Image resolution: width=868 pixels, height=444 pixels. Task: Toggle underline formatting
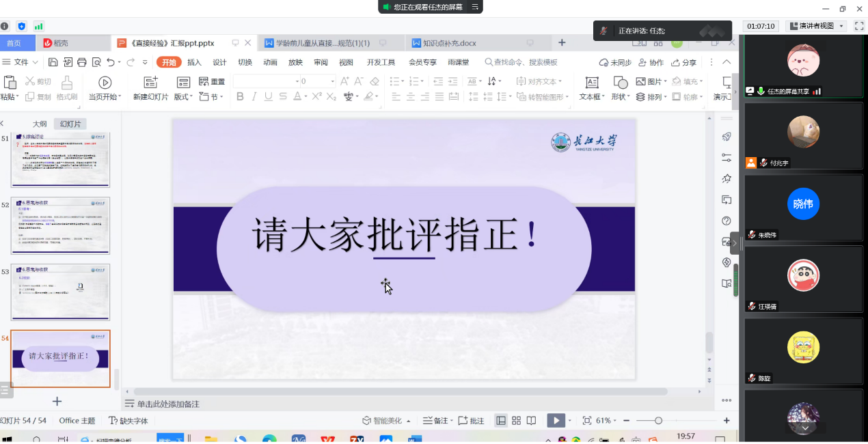click(x=268, y=97)
